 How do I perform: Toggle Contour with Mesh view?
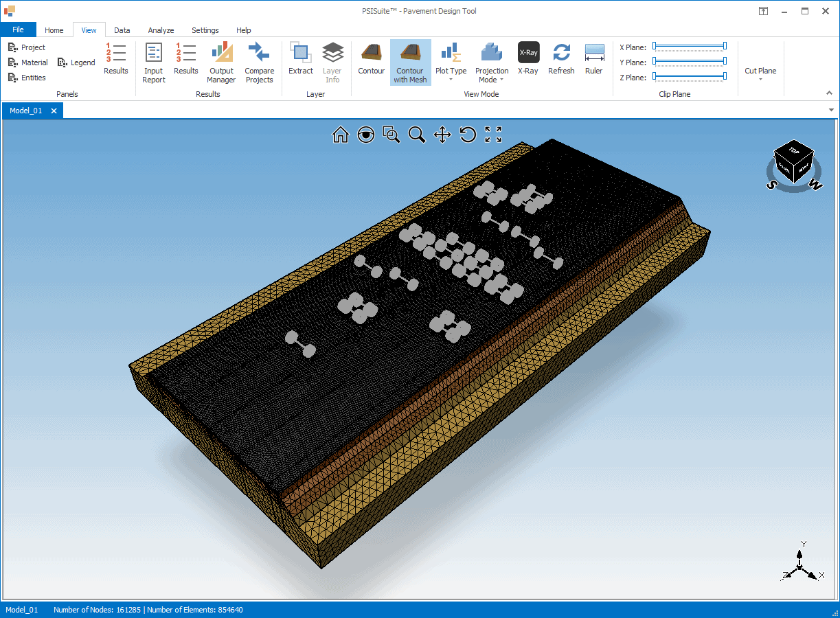410,63
